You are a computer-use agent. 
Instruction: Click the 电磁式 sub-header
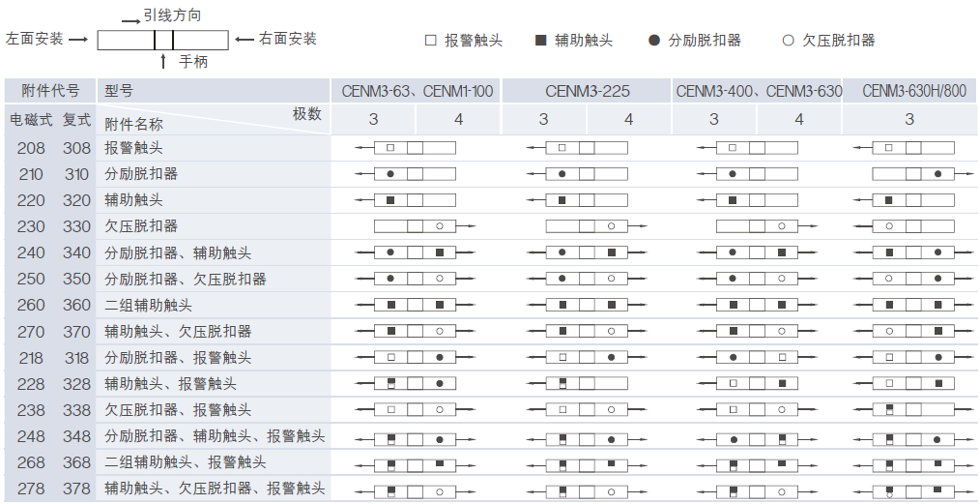pos(31,120)
